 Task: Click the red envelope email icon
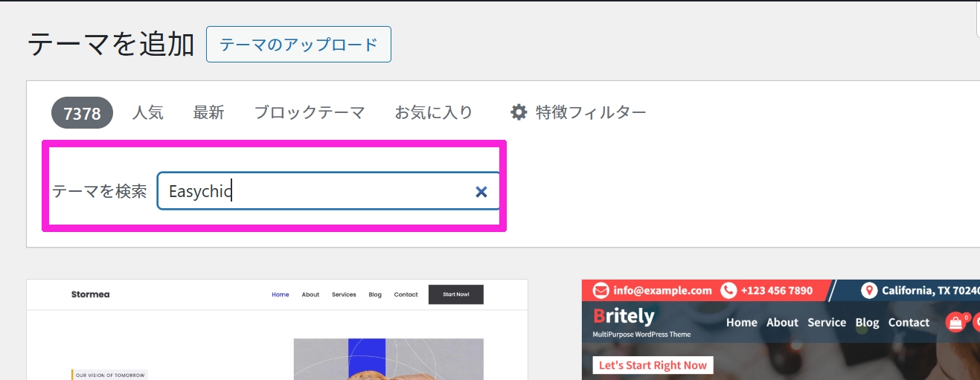click(601, 290)
